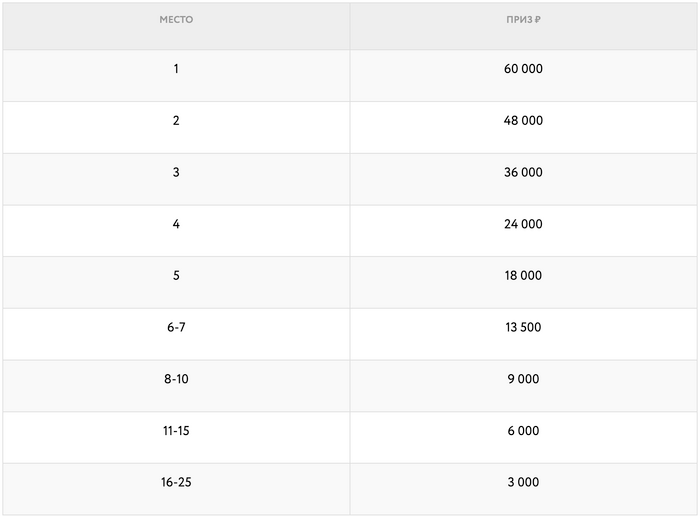Click the 48 000 prize cell
Screen dimensions: 700x517
[523, 121]
